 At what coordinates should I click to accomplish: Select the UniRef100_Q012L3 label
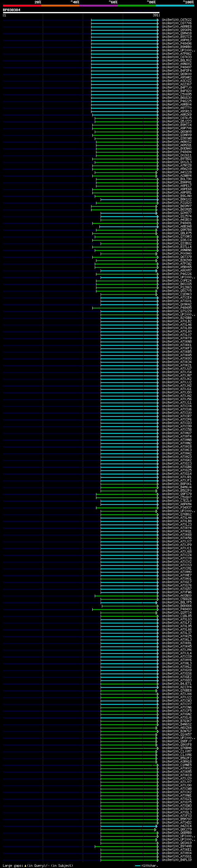[x=177, y=162]
